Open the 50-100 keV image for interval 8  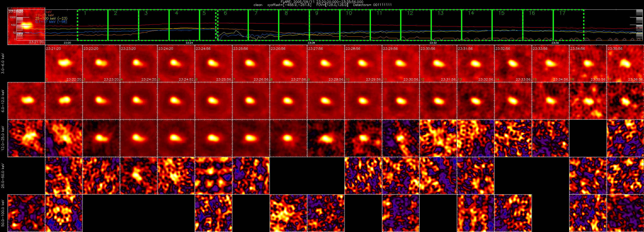click(x=288, y=213)
